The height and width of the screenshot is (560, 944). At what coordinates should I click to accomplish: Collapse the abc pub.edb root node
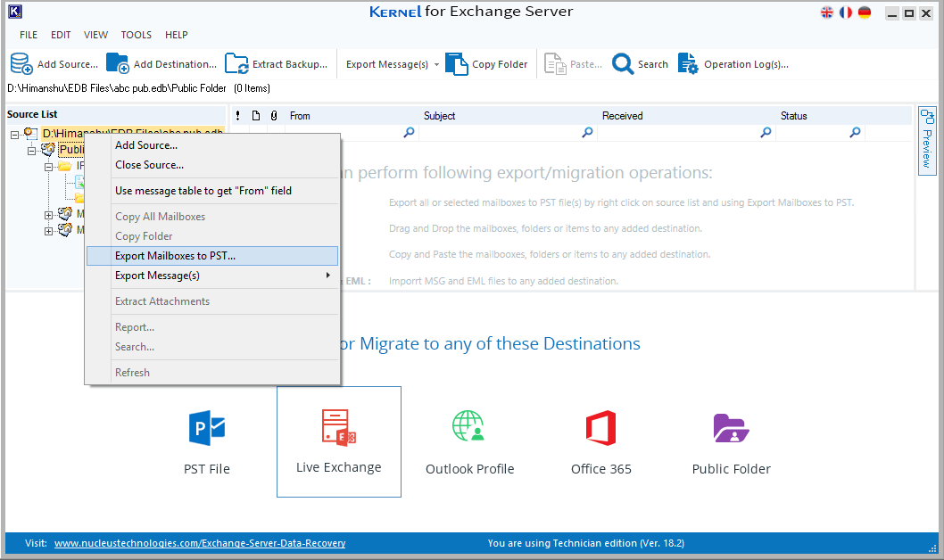point(14,135)
